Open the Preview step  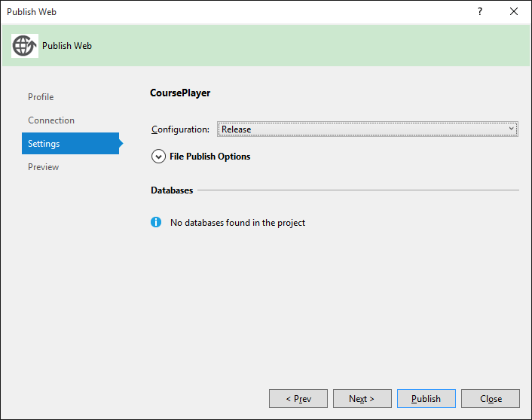click(44, 167)
